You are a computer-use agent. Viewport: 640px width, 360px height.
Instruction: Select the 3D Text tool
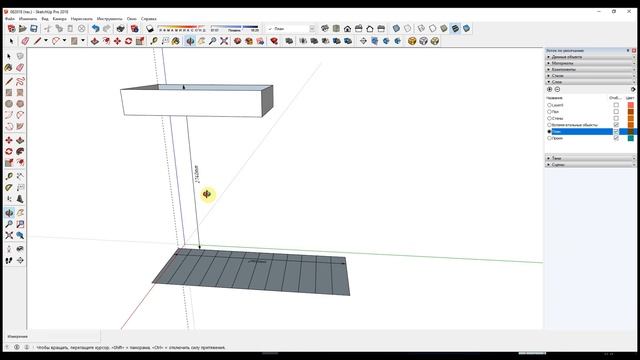(x=20, y=199)
